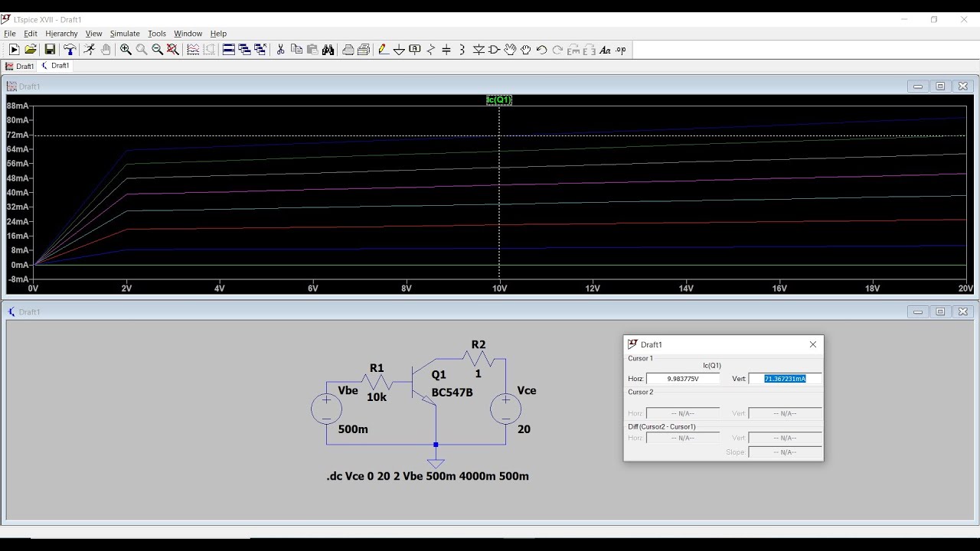Image resolution: width=980 pixels, height=551 pixels.
Task: Click the Cut scissors icon
Action: (x=280, y=50)
